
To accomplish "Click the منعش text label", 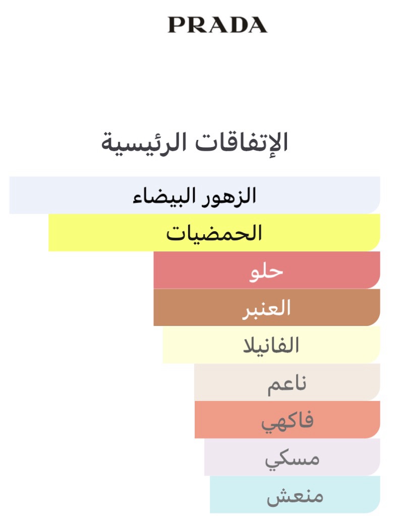I will (295, 496).
